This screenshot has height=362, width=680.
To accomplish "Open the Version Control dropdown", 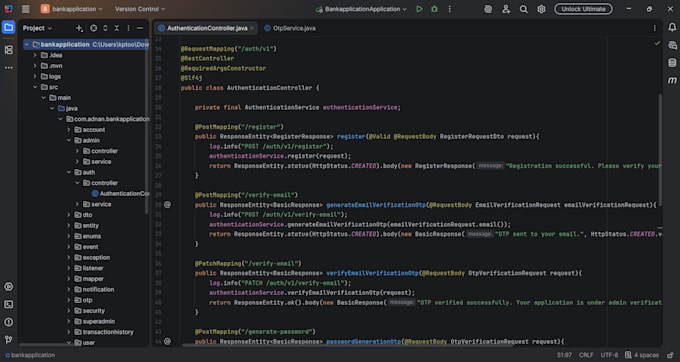I will (x=140, y=9).
